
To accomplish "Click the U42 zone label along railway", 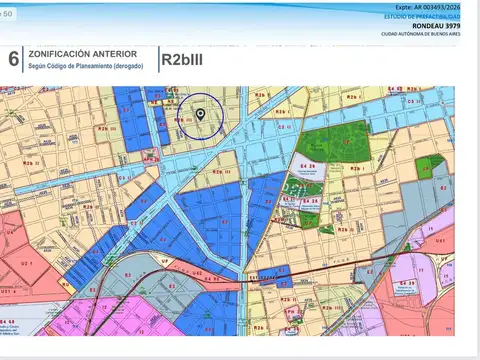I will point(197,273).
